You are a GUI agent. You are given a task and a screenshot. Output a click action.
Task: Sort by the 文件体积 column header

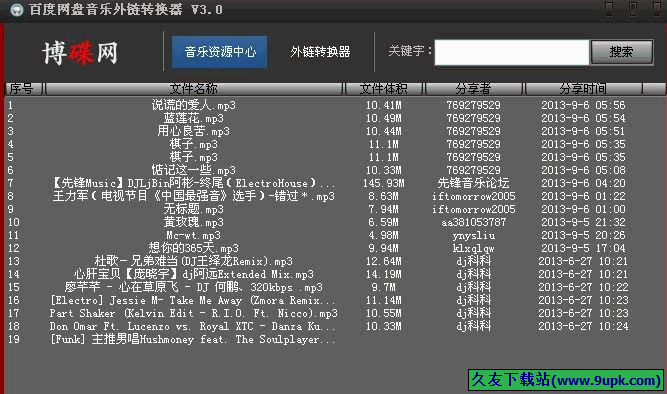[x=384, y=89]
